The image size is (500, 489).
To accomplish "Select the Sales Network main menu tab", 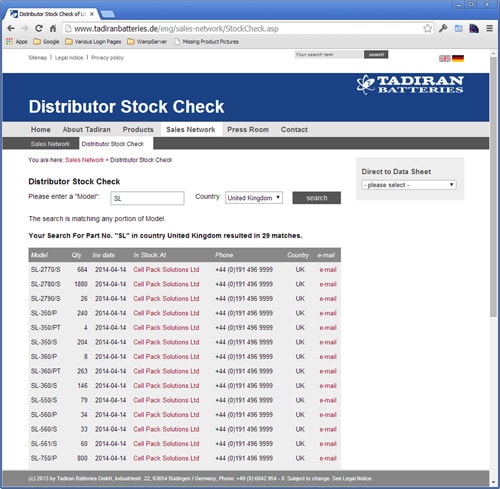I will click(191, 129).
